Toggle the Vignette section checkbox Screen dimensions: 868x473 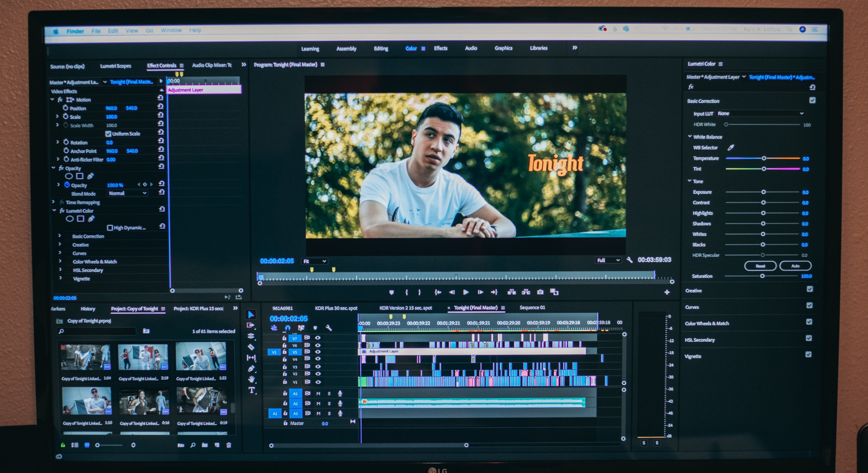pos(808,355)
